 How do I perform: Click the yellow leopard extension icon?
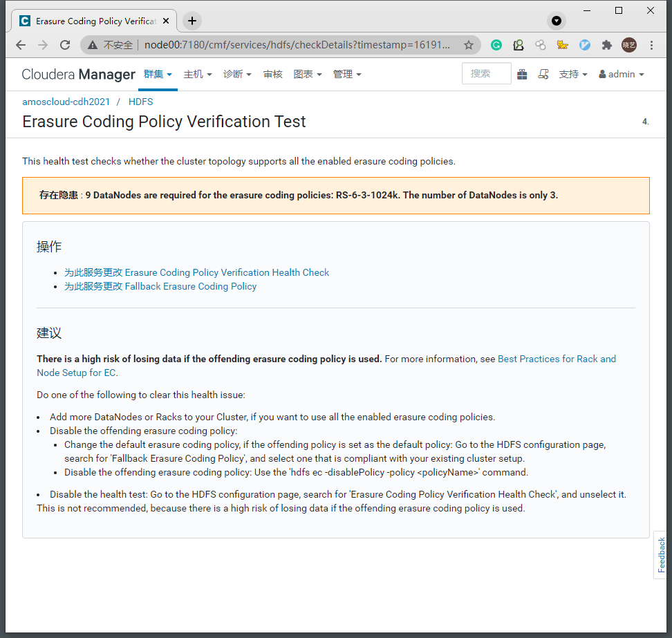coord(562,45)
